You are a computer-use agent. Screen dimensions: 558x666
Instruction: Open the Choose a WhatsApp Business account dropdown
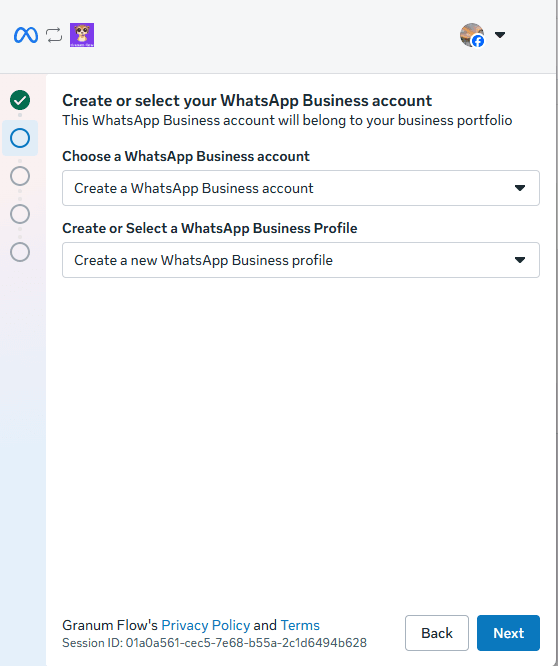pyautogui.click(x=301, y=188)
